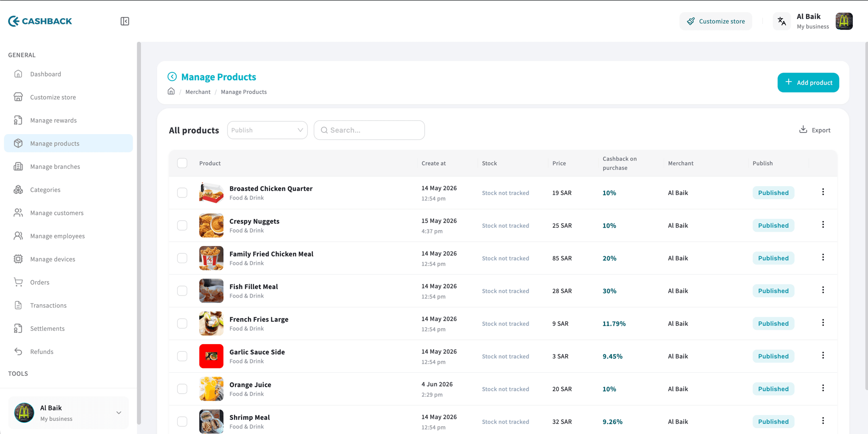Click the Refunds return-arrow icon
Image resolution: width=868 pixels, height=434 pixels.
(x=18, y=352)
